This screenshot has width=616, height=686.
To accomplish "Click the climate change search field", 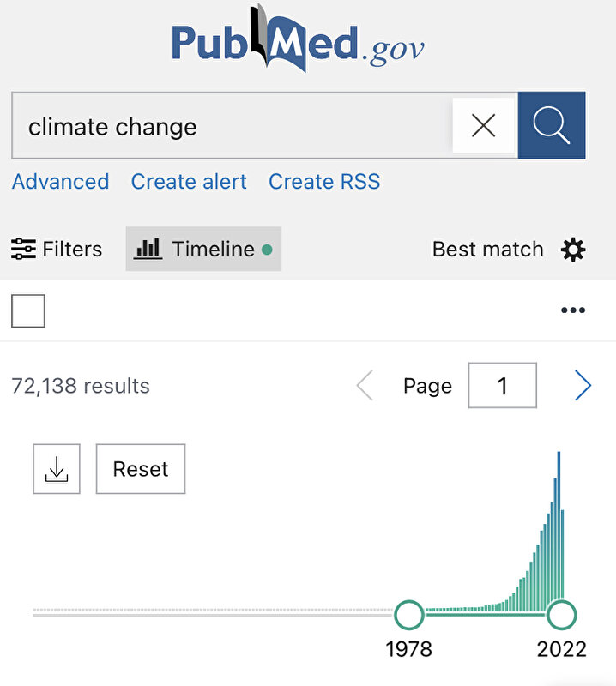I will pos(232,125).
